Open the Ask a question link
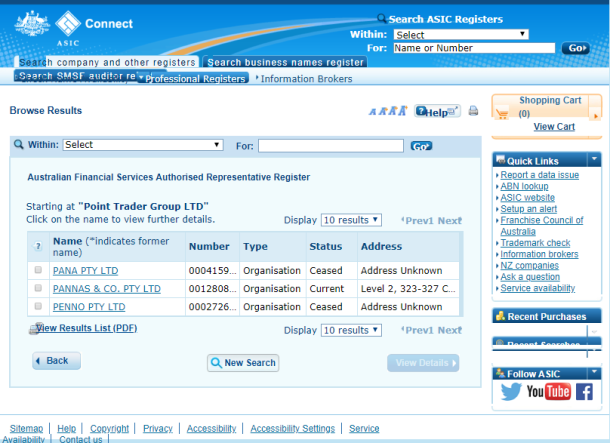 click(530, 277)
